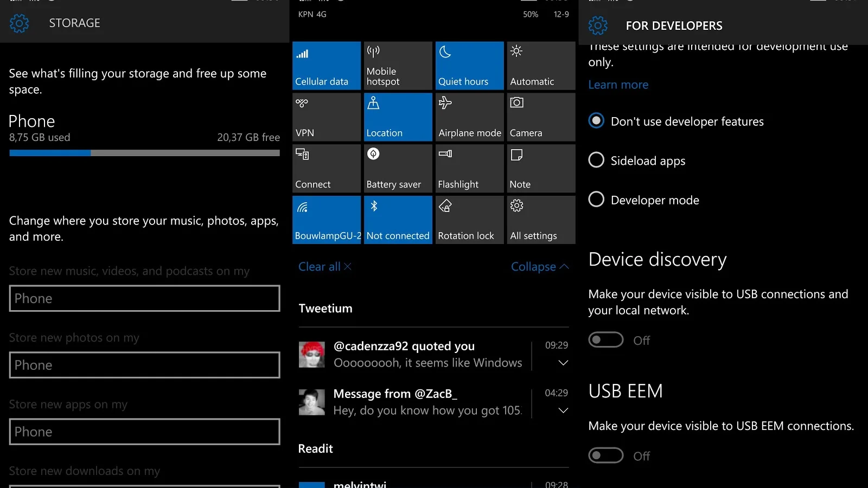Screen dimensions: 868x488
Task: Open the Message from @ZacB_ notification
Action: pos(433,402)
